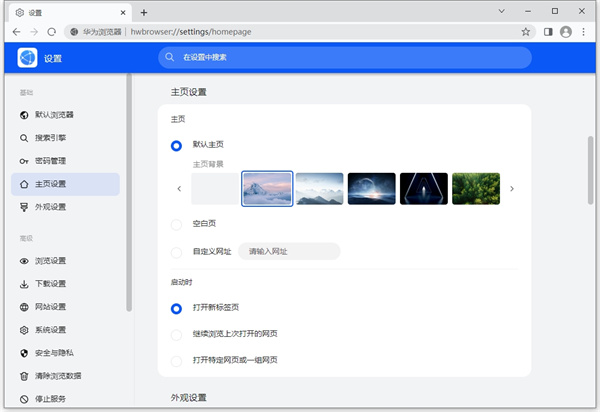Click the key icon beside 密码管理
Viewport: 600px width, 412px height.
pos(24,161)
